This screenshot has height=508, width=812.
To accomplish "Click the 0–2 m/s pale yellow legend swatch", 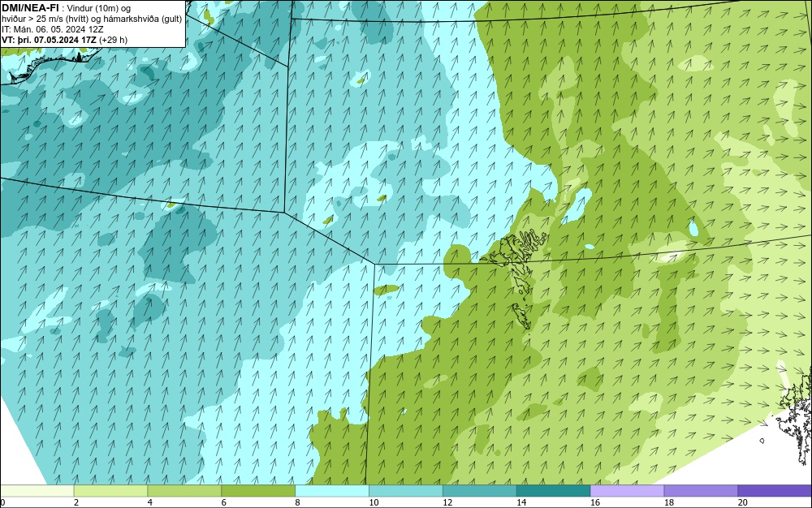I will click(x=37, y=491).
